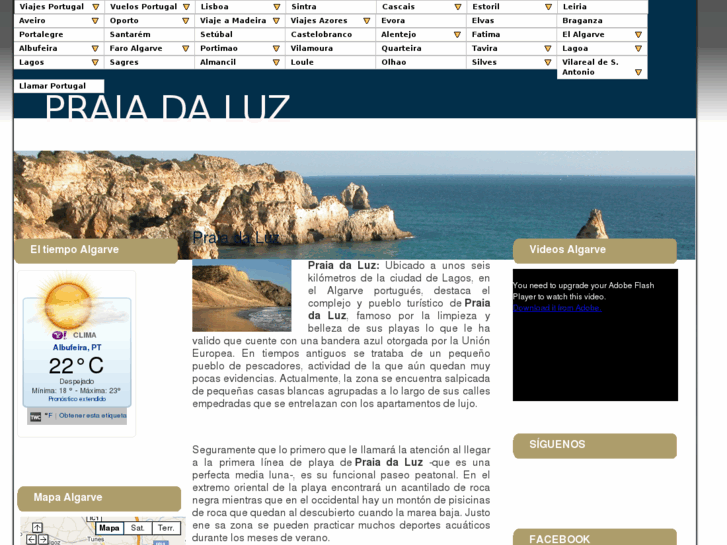Switch temperature to °F
This screenshot has width=727, height=545.
click(48, 416)
